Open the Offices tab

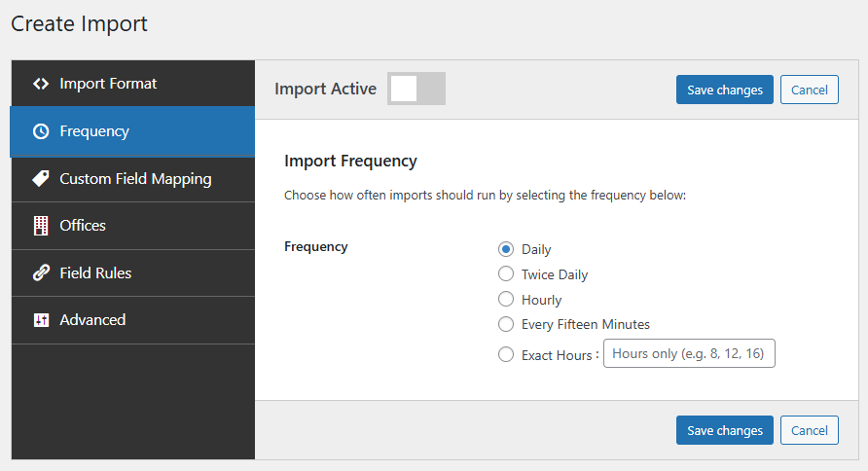click(x=83, y=226)
